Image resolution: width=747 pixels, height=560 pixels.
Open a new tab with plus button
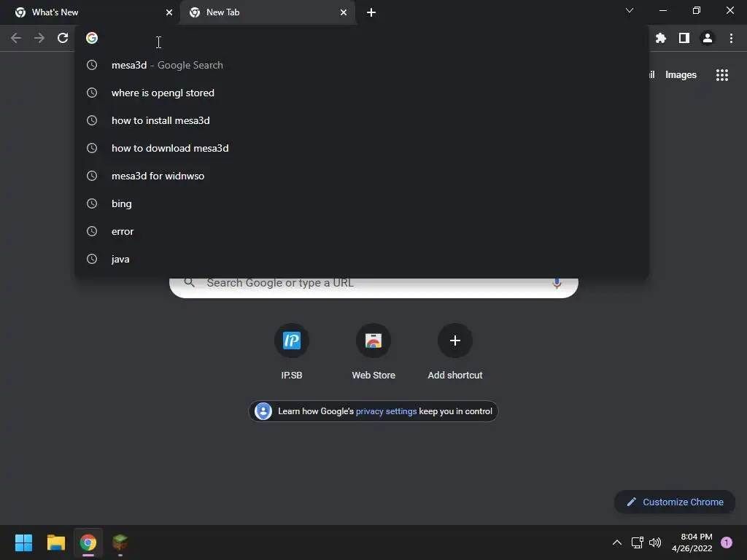tap(371, 12)
